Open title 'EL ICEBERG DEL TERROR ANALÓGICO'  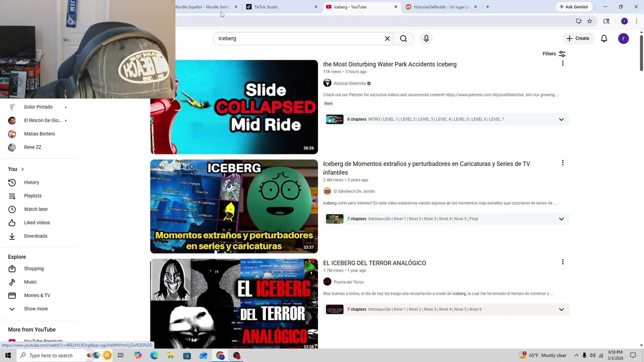pos(374,263)
